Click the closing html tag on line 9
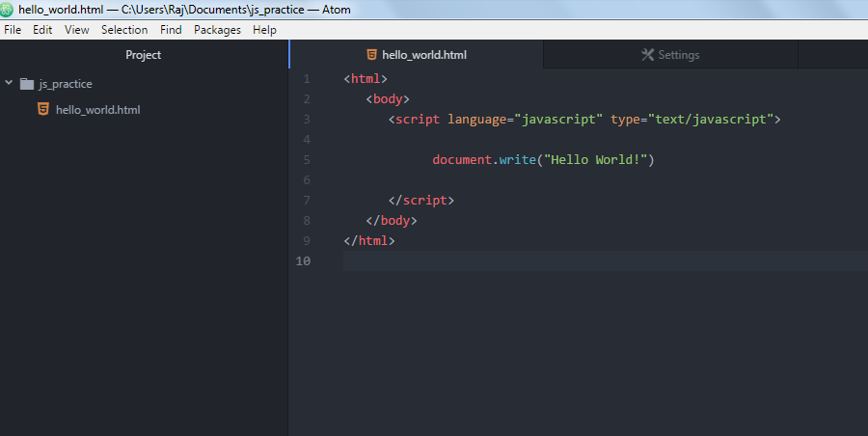This screenshot has width=868, height=436. click(369, 240)
